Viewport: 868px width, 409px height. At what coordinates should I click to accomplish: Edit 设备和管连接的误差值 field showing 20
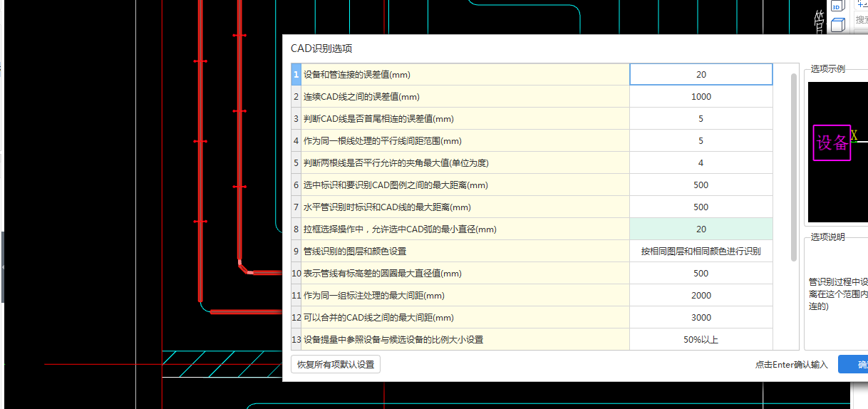coord(701,75)
